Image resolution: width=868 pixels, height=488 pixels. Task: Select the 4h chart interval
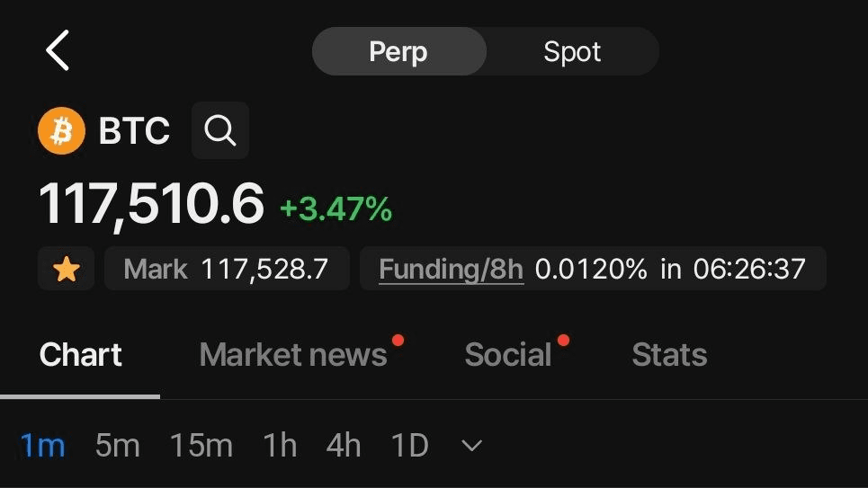pyautogui.click(x=344, y=446)
